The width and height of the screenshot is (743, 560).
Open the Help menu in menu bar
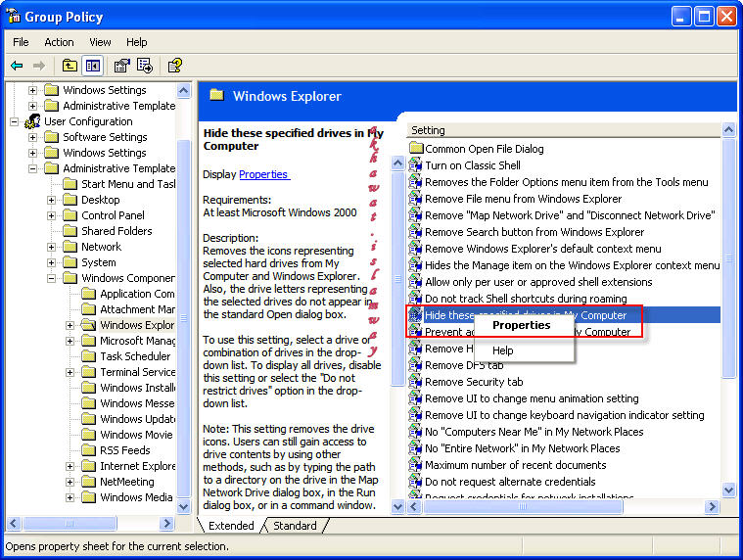coord(136,42)
